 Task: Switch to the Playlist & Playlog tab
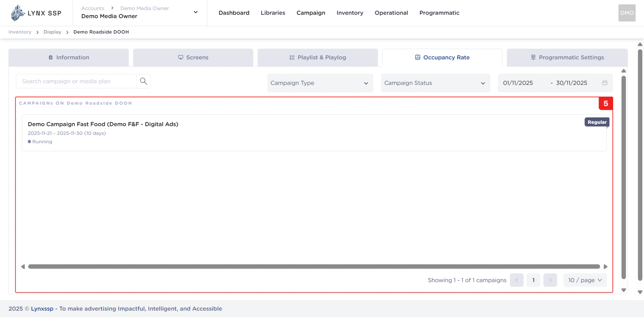318,57
